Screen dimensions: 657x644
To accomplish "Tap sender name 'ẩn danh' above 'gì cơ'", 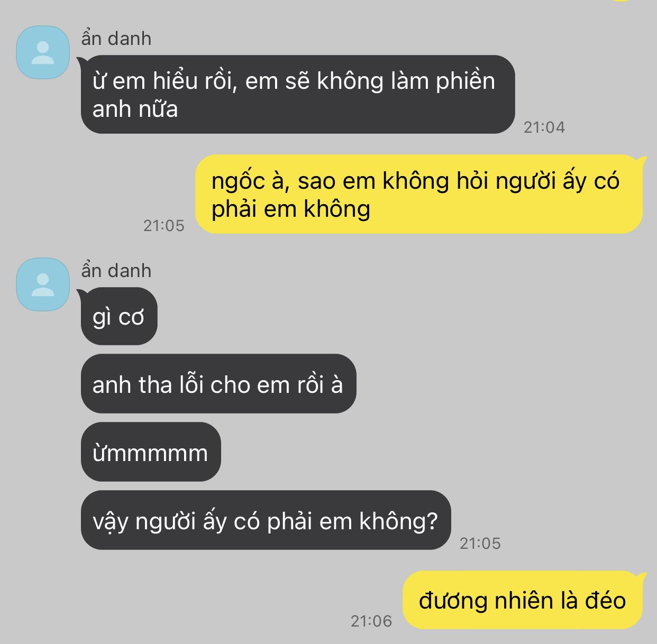I will [116, 271].
